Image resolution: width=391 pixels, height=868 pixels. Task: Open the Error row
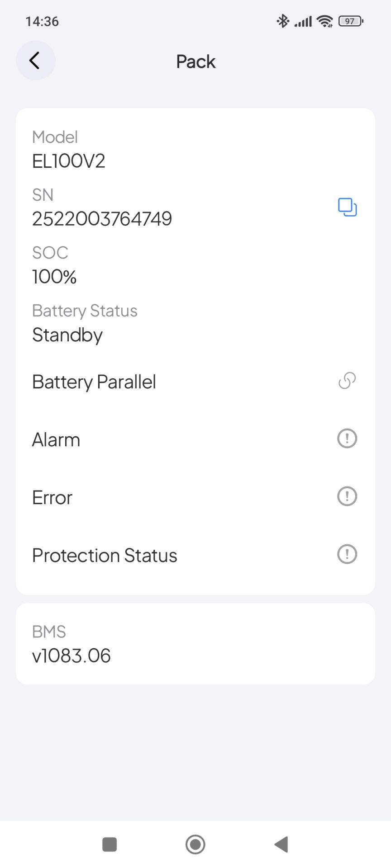(195, 497)
